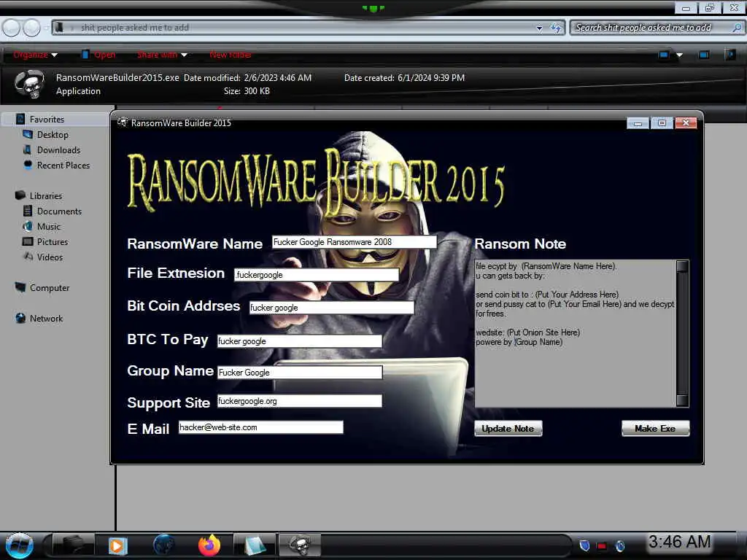This screenshot has width=747, height=560.
Task: Click the refresh icon beside the address bar
Action: 555,28
